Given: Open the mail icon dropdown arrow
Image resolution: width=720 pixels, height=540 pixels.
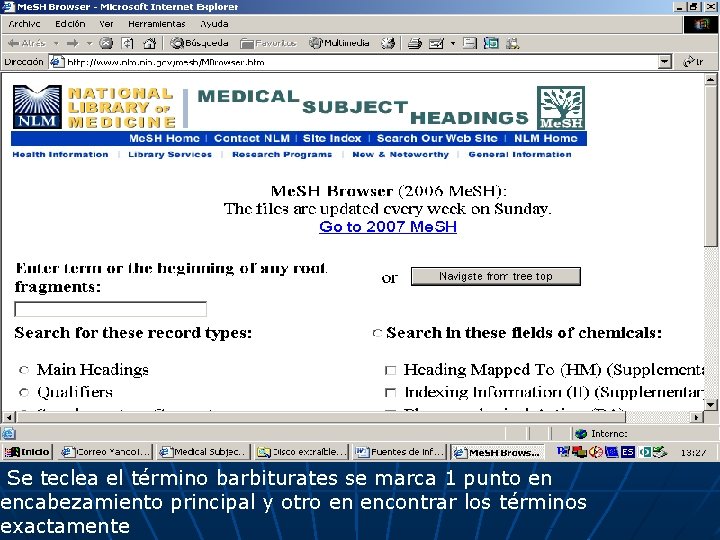Looking at the screenshot, I should [x=453, y=44].
